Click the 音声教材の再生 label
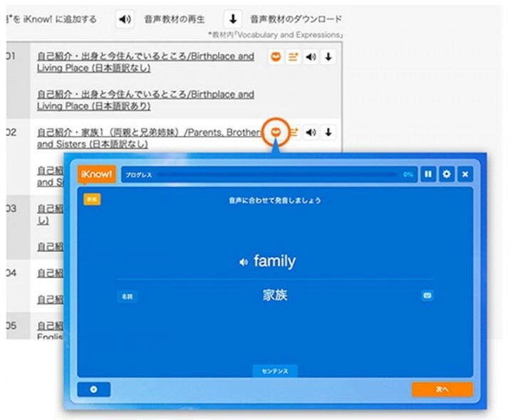Viewport: 513px width, 420px height. pos(175,19)
